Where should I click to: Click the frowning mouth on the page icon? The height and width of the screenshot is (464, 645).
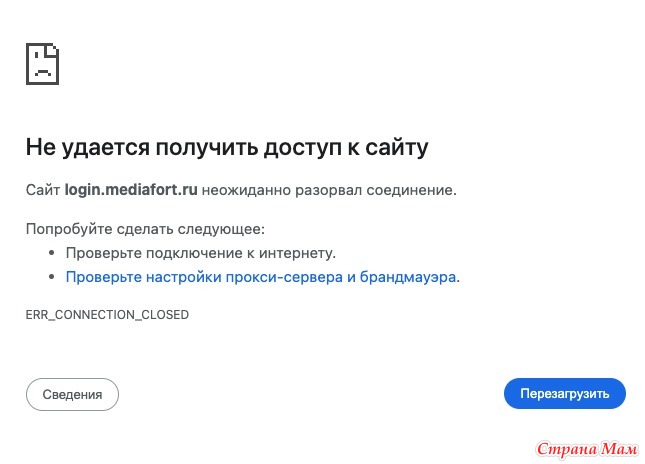[x=43, y=73]
